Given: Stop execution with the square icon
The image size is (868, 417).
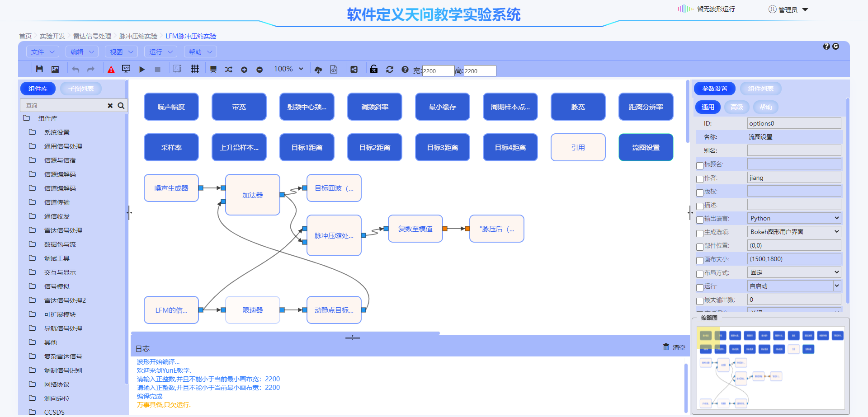Looking at the screenshot, I should coord(158,70).
